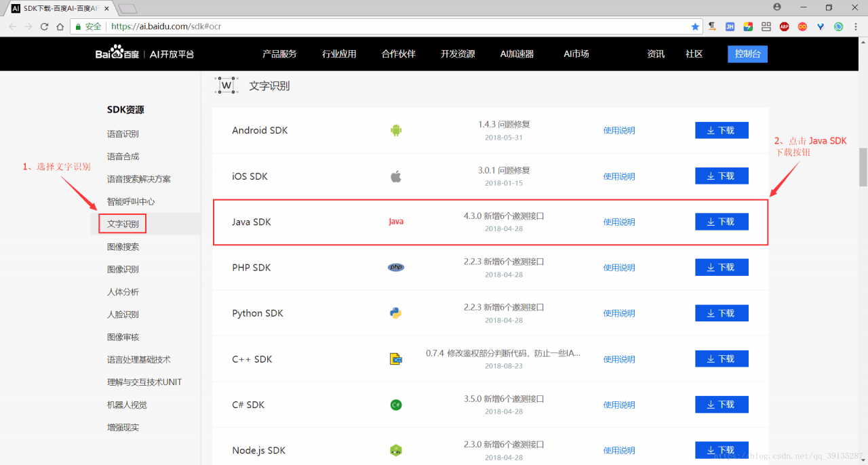The height and width of the screenshot is (465, 868).
Task: Open 使用说明 for the iOS SDK
Action: click(x=619, y=176)
